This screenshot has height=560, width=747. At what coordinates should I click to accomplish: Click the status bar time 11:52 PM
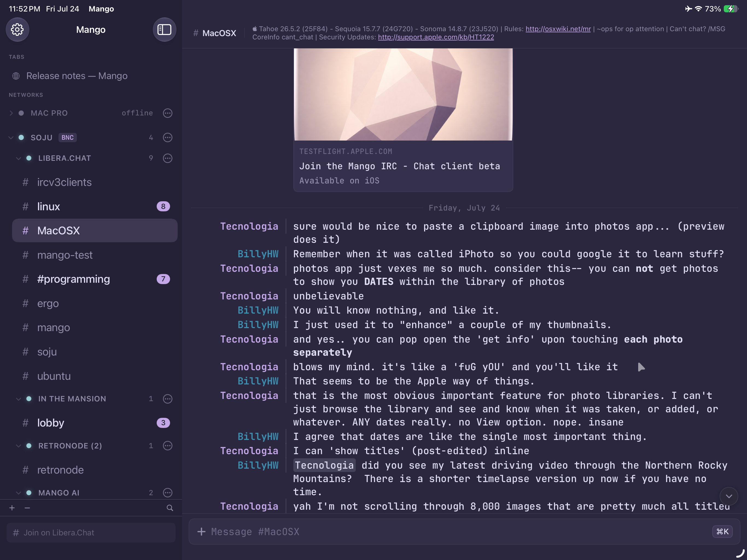[24, 9]
